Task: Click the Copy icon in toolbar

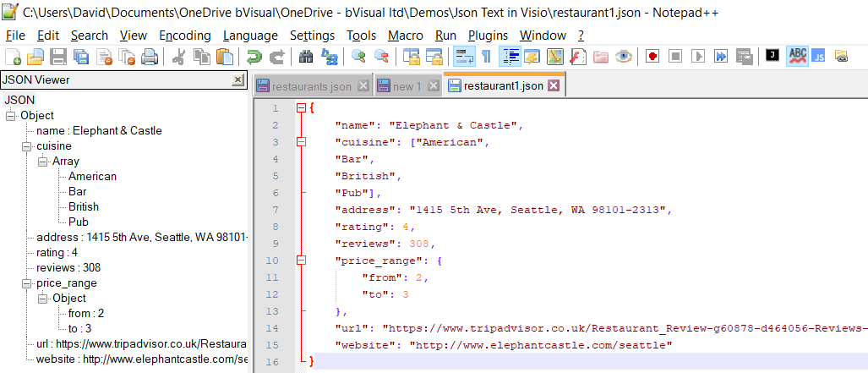Action: click(x=201, y=57)
